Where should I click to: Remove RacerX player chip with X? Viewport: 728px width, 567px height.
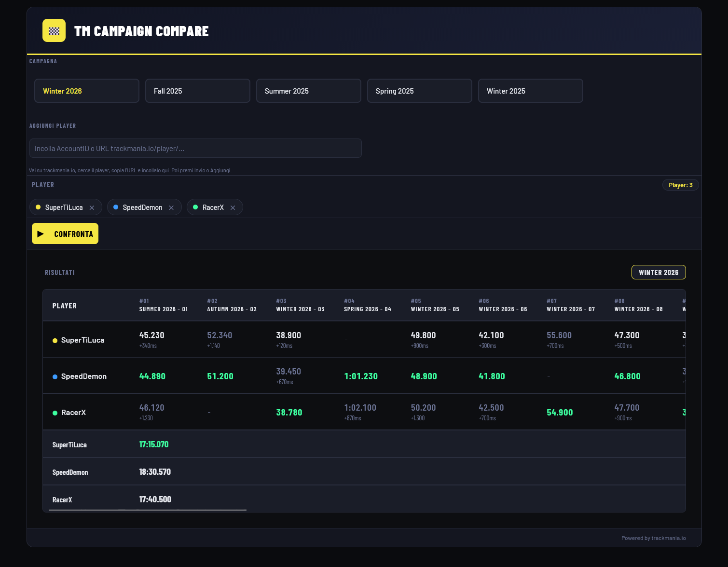[233, 207]
